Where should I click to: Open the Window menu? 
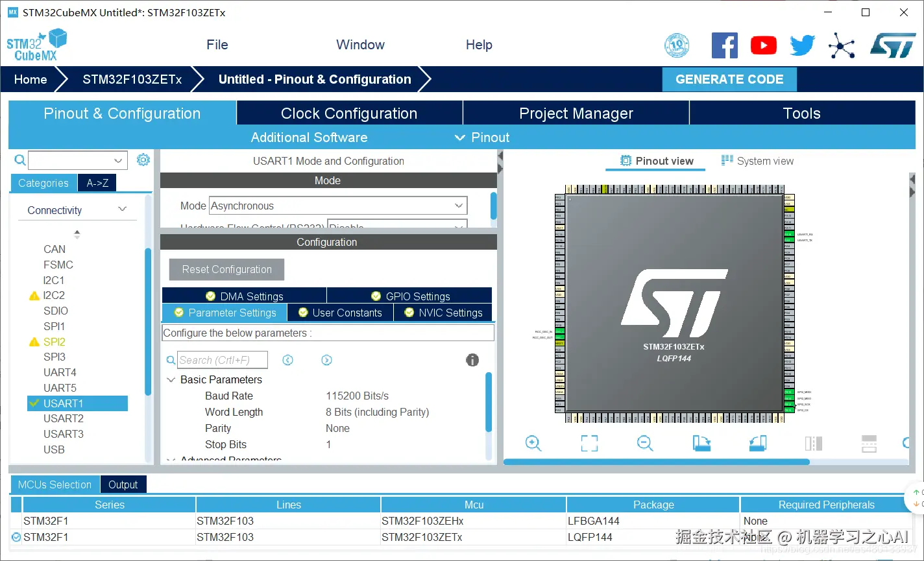point(360,45)
